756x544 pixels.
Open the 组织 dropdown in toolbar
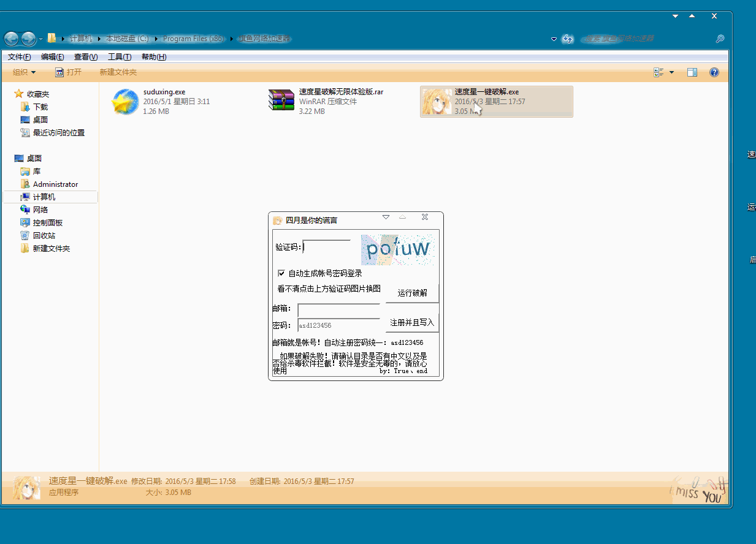point(25,72)
